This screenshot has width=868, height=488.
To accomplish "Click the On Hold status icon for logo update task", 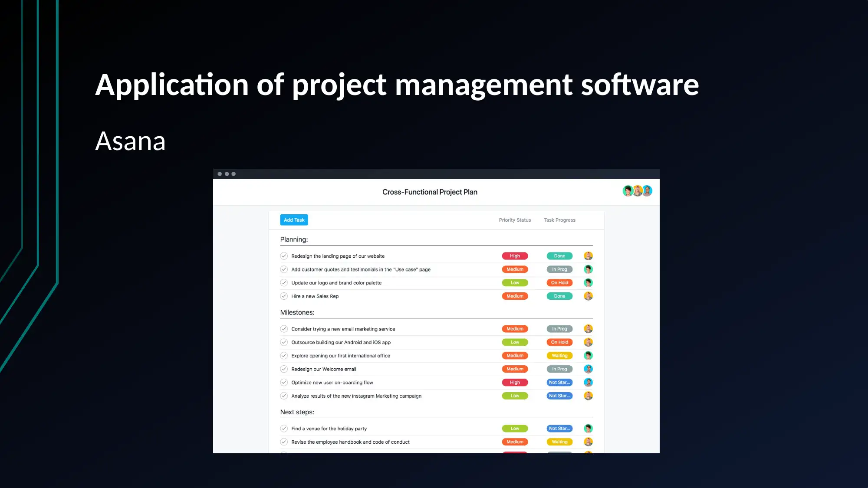I will tap(559, 282).
